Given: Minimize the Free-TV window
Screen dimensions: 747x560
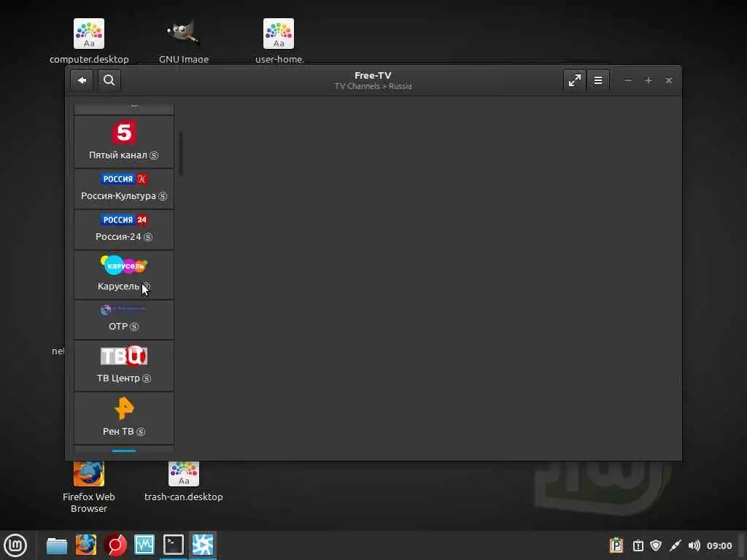Looking at the screenshot, I should tap(628, 80).
